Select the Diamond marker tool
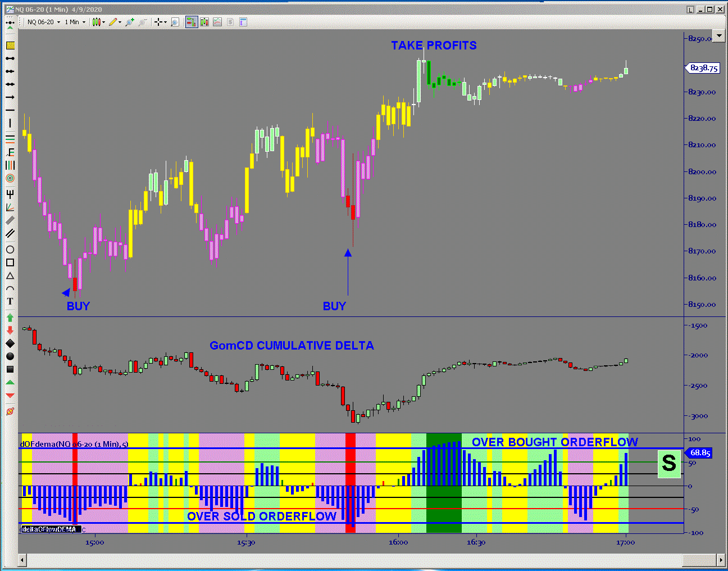The image size is (728, 571). [10, 343]
